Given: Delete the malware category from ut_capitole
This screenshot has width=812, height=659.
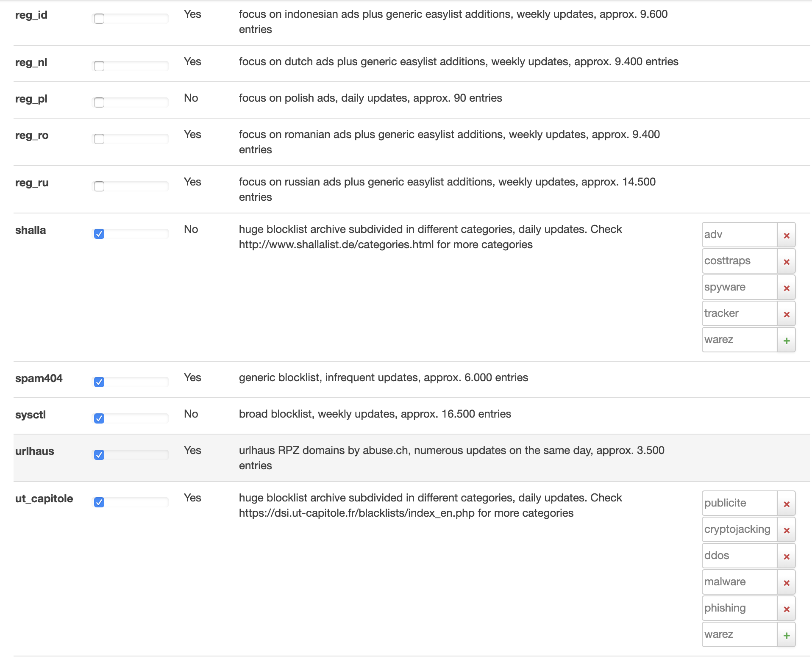Looking at the screenshot, I should coord(786,583).
